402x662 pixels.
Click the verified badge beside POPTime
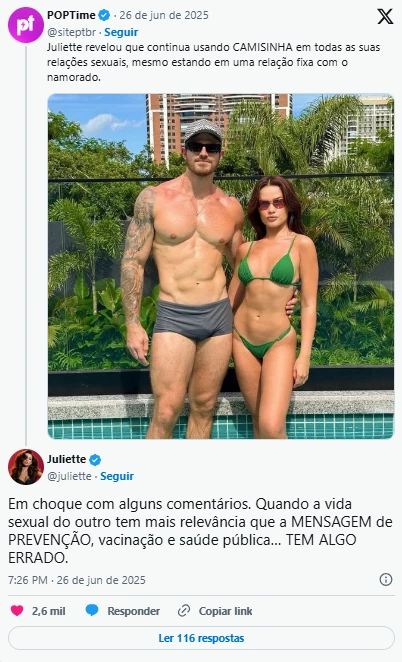click(104, 16)
